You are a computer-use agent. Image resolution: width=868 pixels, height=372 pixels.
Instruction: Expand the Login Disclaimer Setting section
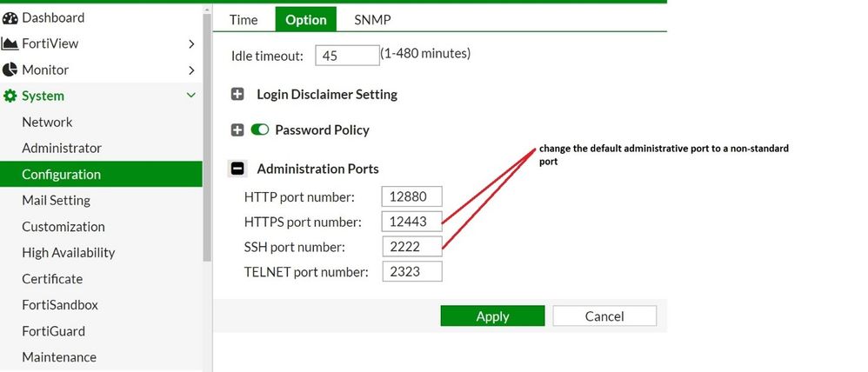pos(237,94)
